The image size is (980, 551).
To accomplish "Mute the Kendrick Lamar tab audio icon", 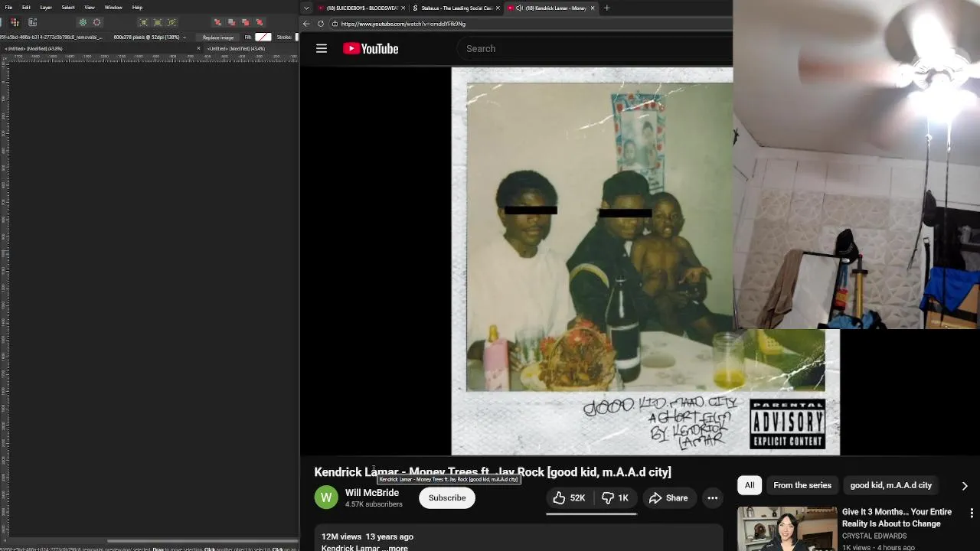I will (520, 8).
